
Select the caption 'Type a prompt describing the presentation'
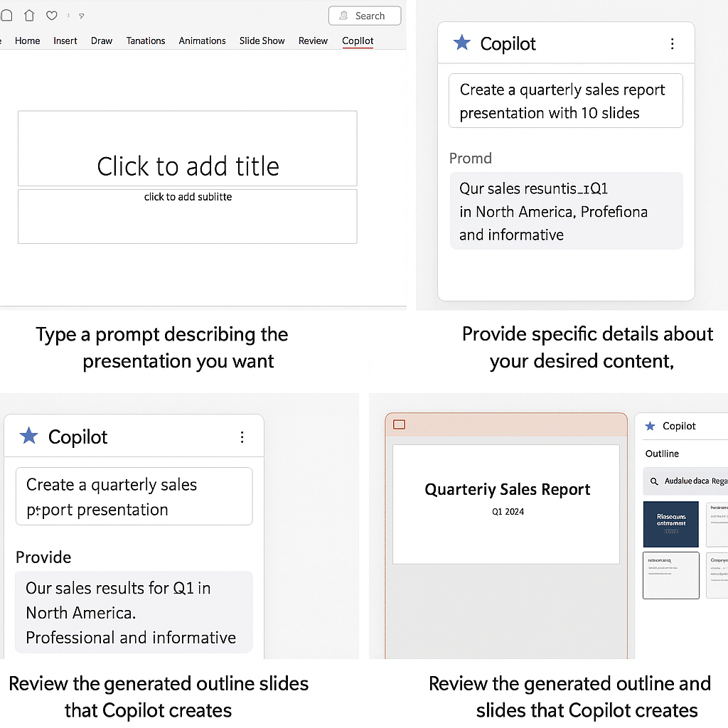[162, 348]
